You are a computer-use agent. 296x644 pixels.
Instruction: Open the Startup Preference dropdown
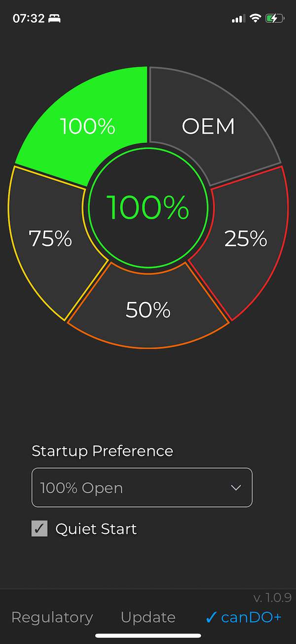click(142, 487)
